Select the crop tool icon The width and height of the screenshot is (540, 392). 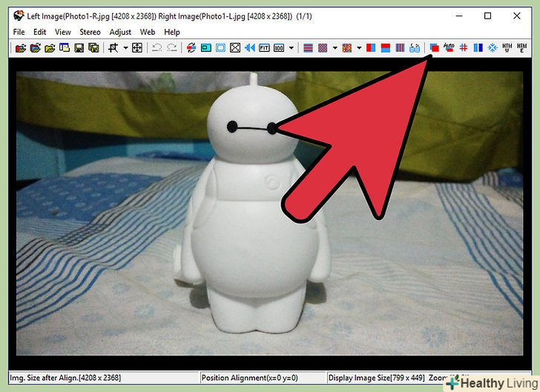pos(113,48)
